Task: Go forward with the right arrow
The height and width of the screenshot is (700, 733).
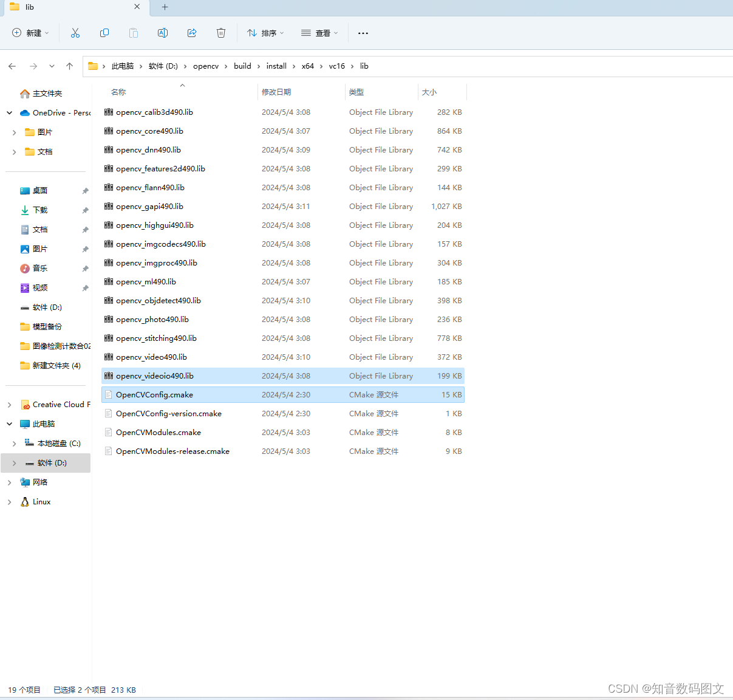Action: click(x=33, y=66)
